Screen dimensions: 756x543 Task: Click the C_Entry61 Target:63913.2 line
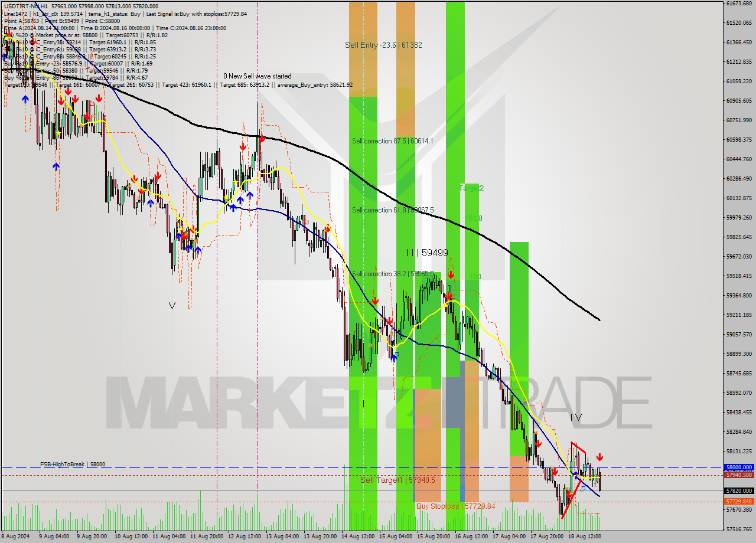80,49
